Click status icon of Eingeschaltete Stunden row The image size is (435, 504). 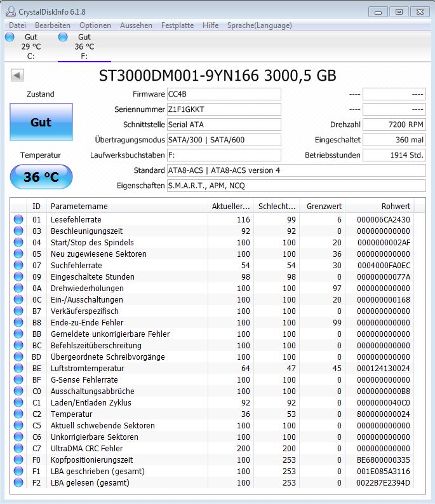click(x=18, y=276)
